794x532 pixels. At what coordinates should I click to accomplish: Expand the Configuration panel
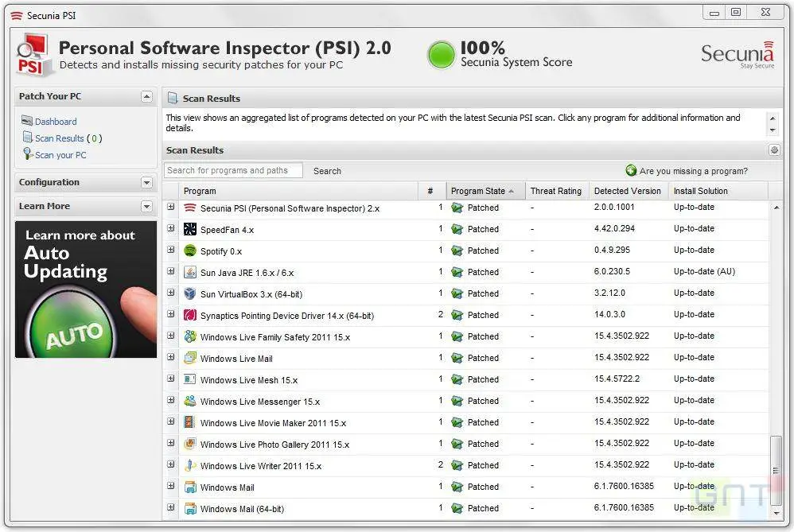pyautogui.click(x=146, y=182)
